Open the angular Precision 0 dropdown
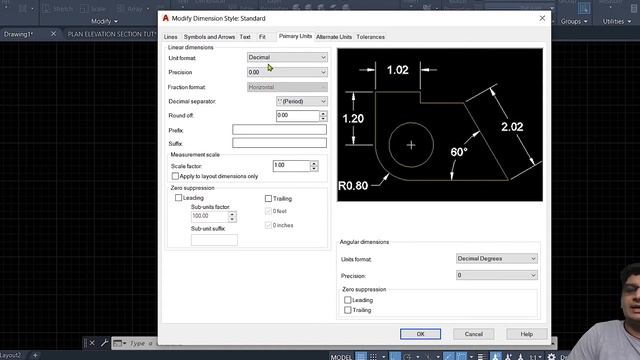The image size is (640, 360). click(x=496, y=275)
